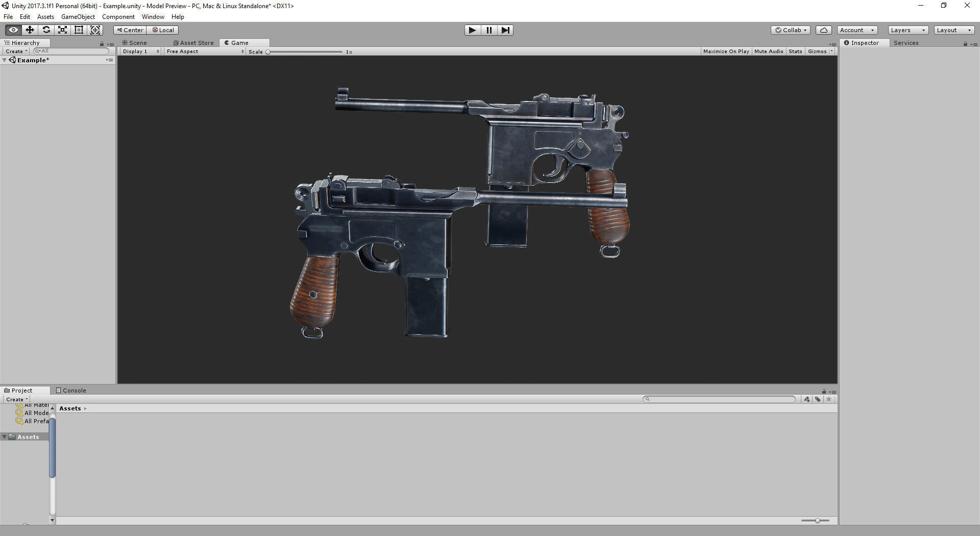Select the All Models favorite
The image size is (980, 536).
32,413
